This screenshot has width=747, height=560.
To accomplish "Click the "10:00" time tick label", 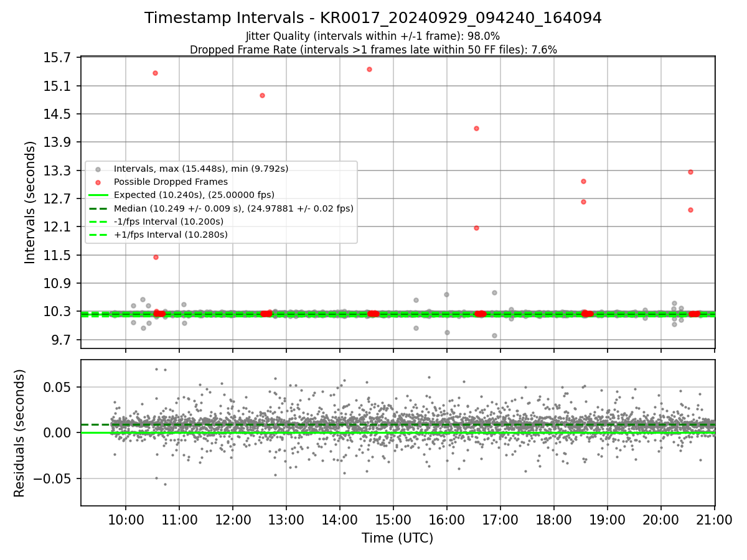I will coord(126,520).
